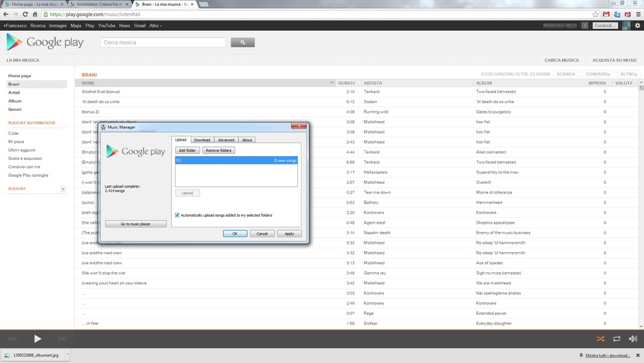Viewport: 644px width, 363px height.
Task: Click the magnifier search button
Action: click(243, 43)
